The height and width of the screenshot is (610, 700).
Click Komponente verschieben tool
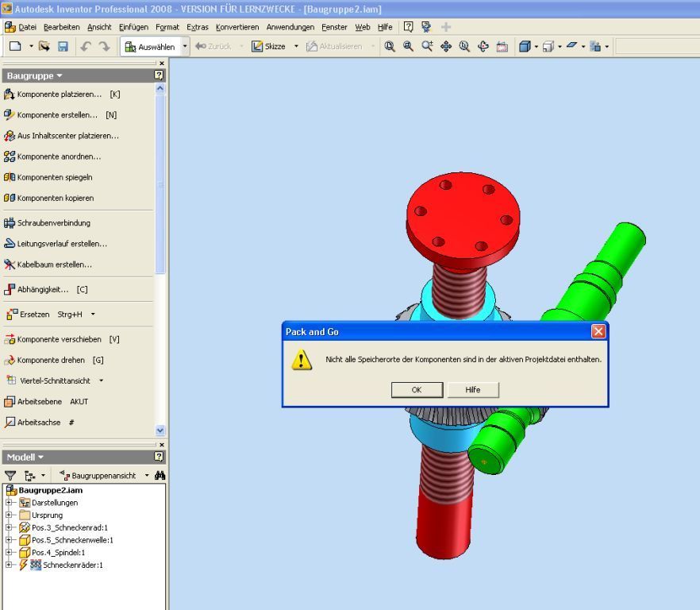tap(62, 340)
